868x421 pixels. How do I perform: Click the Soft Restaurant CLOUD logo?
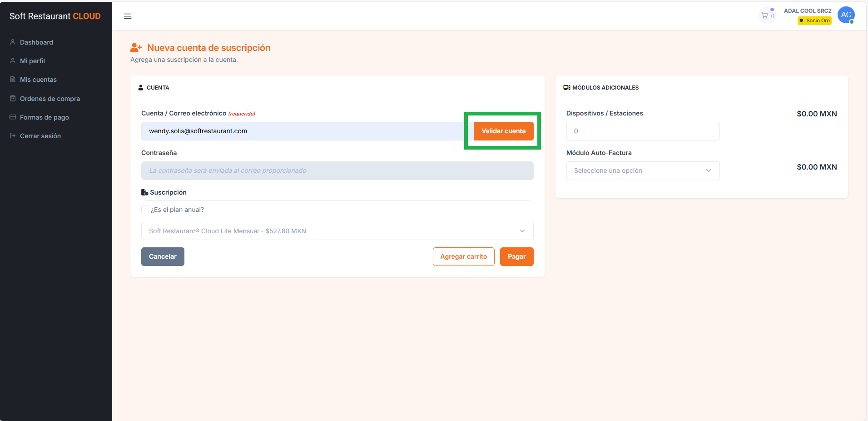click(x=55, y=16)
